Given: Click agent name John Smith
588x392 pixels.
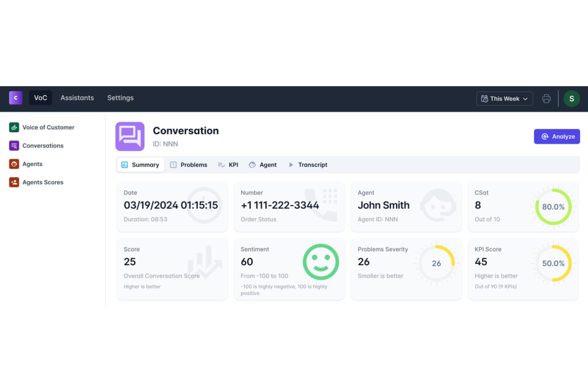Looking at the screenshot, I should point(383,205).
